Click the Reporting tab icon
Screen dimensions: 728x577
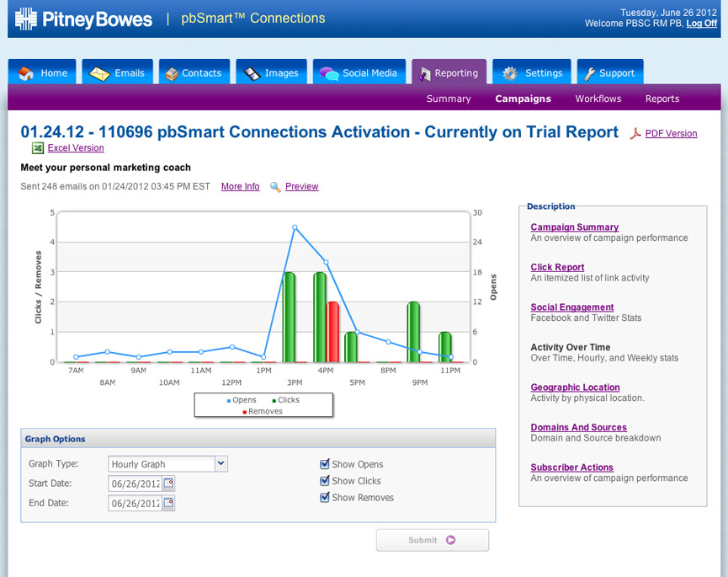pos(424,73)
